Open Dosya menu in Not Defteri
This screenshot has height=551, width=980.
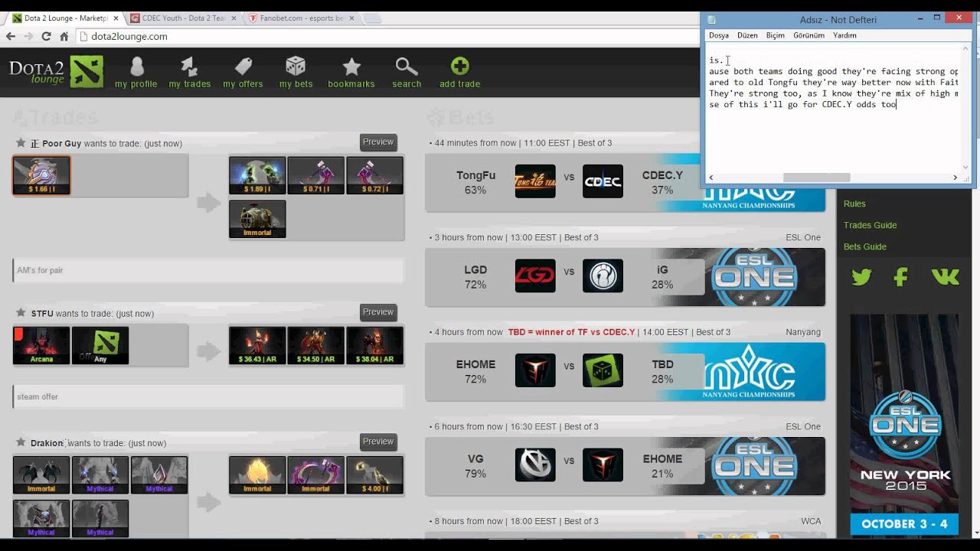click(719, 35)
